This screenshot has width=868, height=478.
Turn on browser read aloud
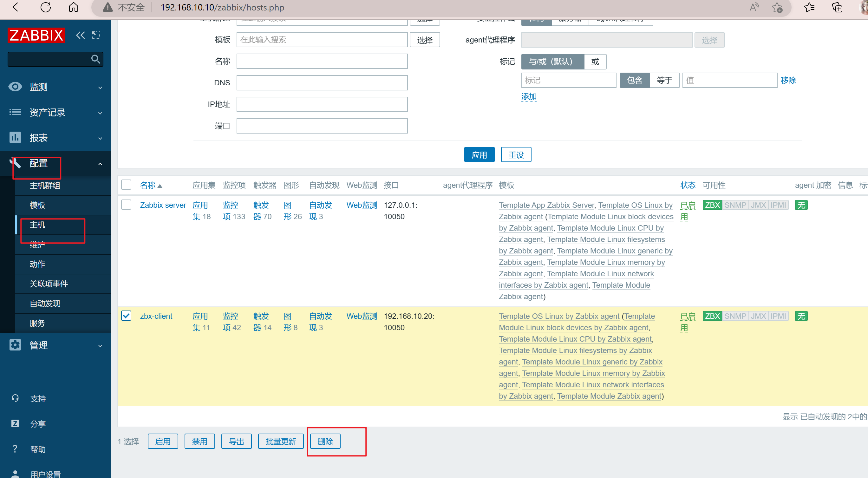754,7
